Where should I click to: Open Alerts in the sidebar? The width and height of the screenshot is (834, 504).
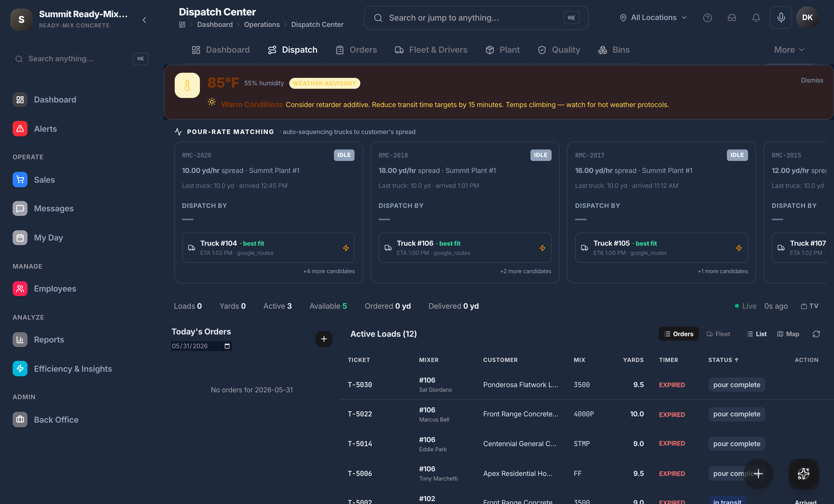(45, 129)
